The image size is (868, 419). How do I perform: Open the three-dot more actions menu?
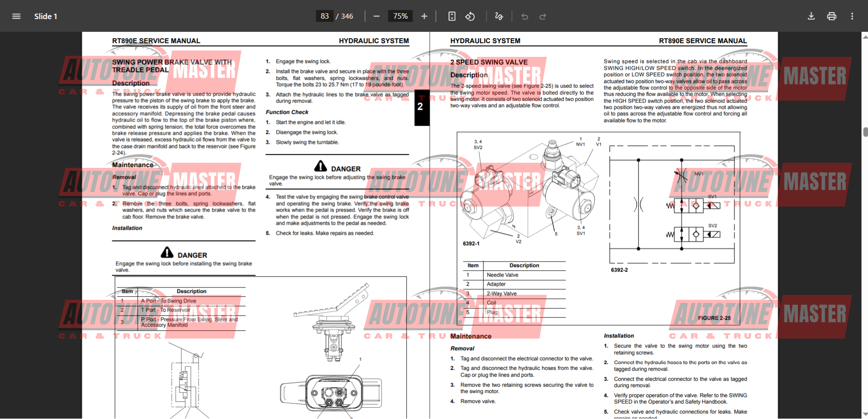pyautogui.click(x=852, y=16)
